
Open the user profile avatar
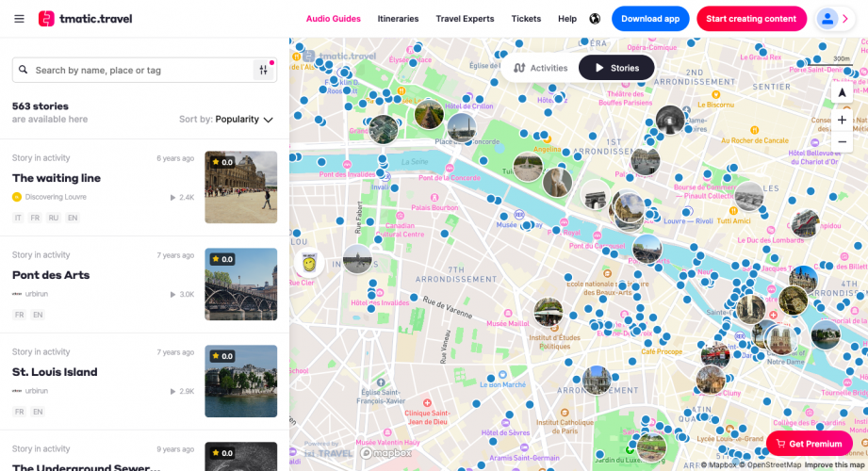click(x=827, y=19)
